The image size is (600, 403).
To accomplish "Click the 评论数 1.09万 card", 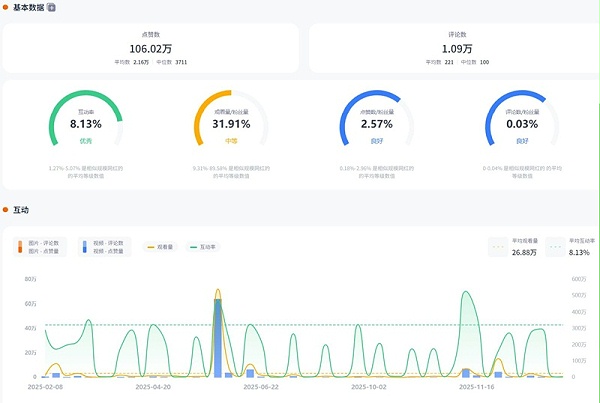I will click(x=455, y=48).
